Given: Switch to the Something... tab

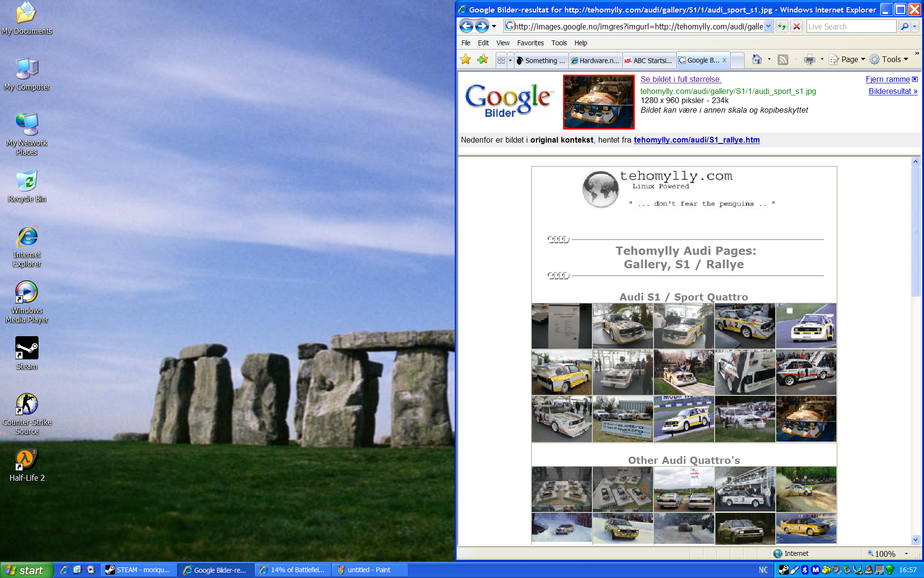Looking at the screenshot, I should pyautogui.click(x=541, y=60).
